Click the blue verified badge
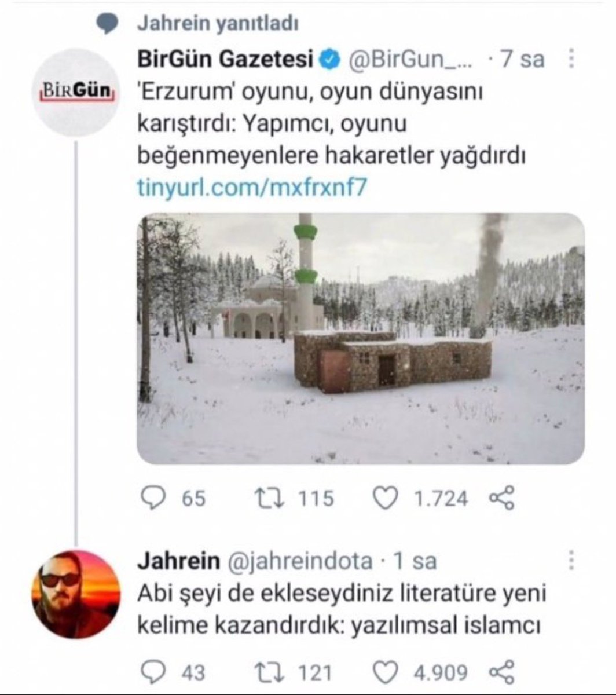616x695 pixels. coord(331,60)
